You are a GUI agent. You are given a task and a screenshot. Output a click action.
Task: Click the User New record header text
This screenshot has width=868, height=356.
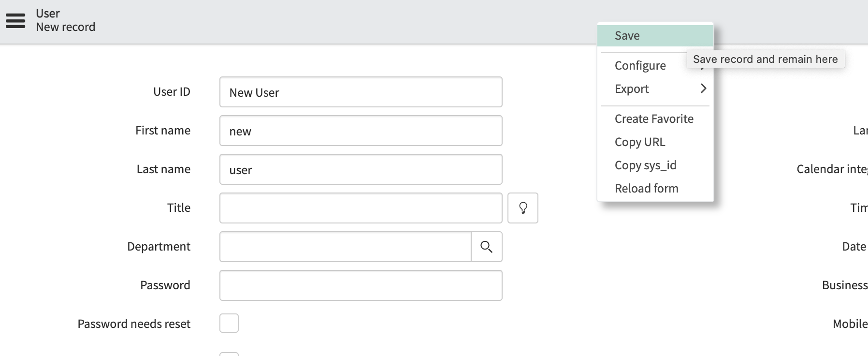pos(66,20)
